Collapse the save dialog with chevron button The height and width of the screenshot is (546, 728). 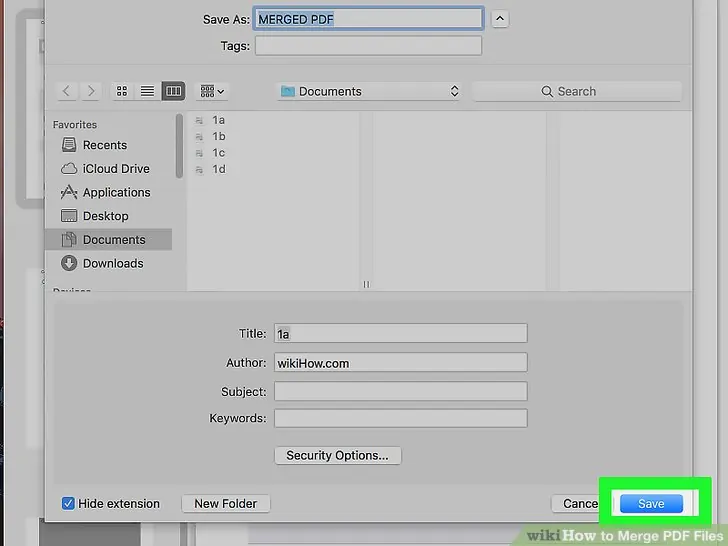[501, 19]
